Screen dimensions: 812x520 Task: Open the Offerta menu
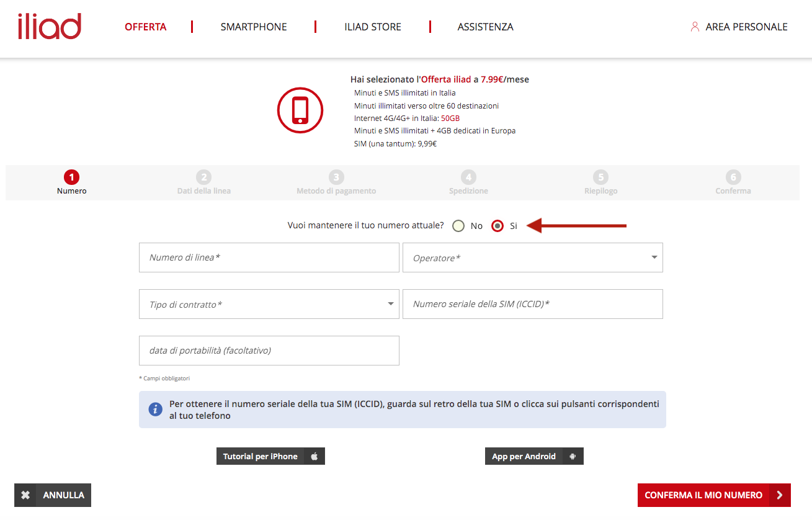(146, 27)
